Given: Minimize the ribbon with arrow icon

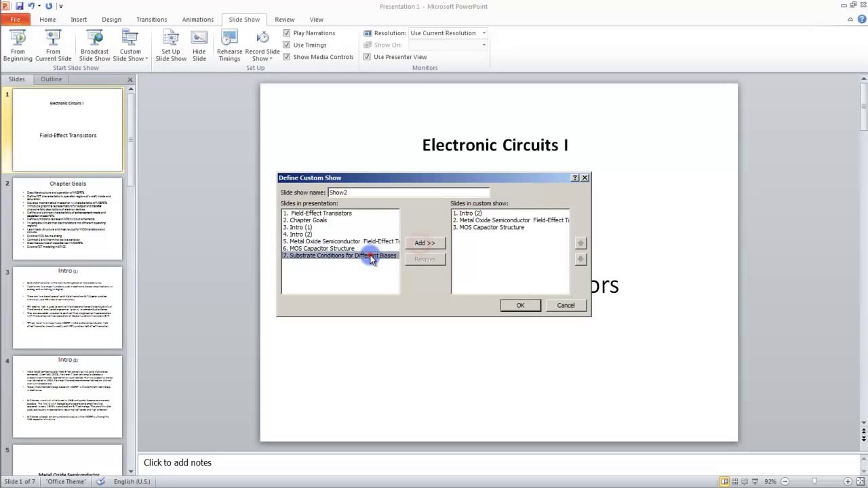Looking at the screenshot, I should coord(851,20).
